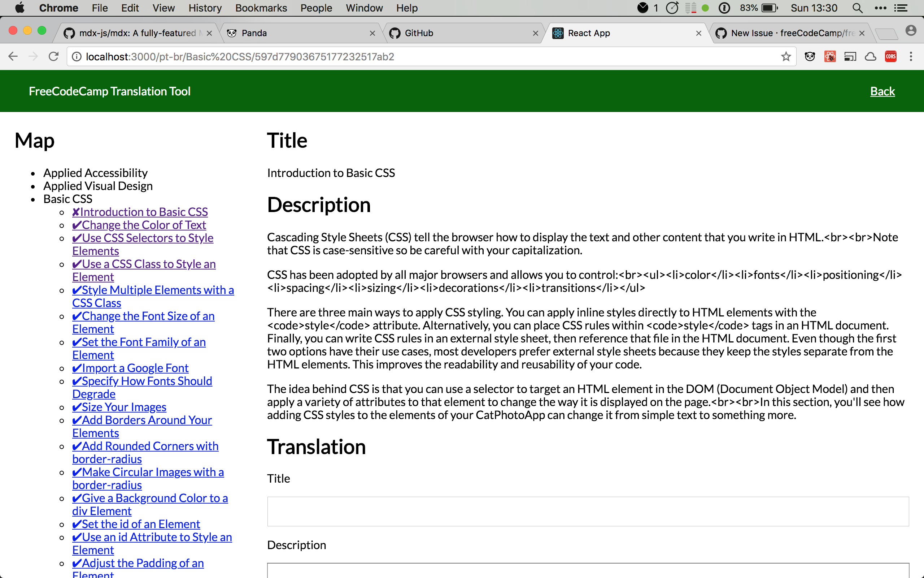
Task: Open Give a Background Color to a div link
Action: pos(150,504)
